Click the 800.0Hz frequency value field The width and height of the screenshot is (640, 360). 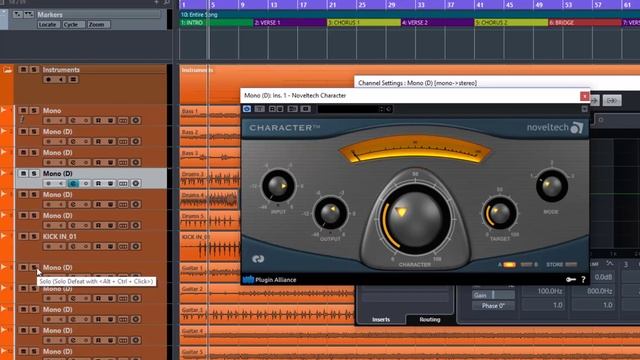point(593,291)
